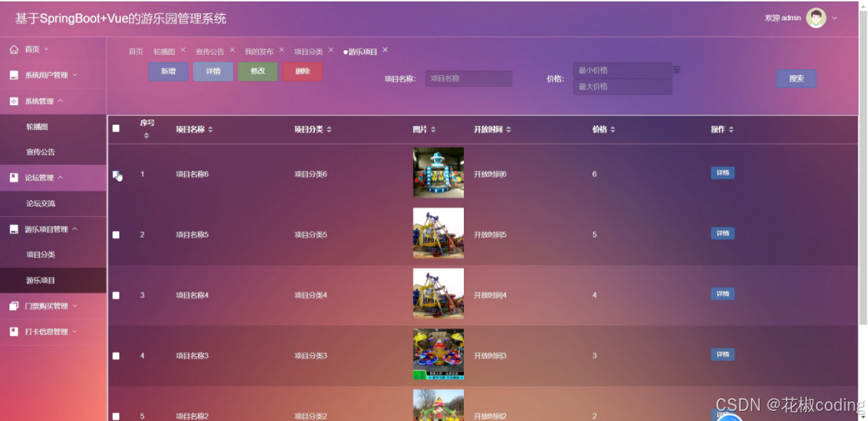
Task: Open 详情 for 项目名称3 row
Action: point(722,354)
